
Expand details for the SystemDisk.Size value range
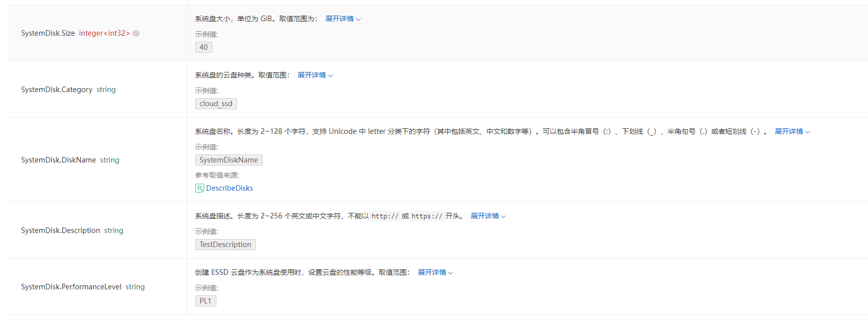(x=343, y=19)
